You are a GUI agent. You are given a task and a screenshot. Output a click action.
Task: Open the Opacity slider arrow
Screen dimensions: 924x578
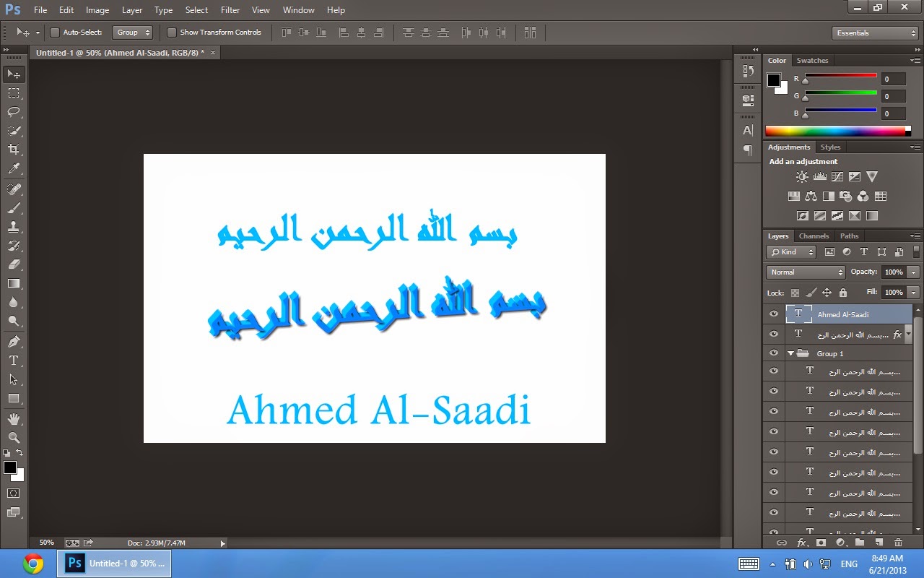(x=914, y=272)
